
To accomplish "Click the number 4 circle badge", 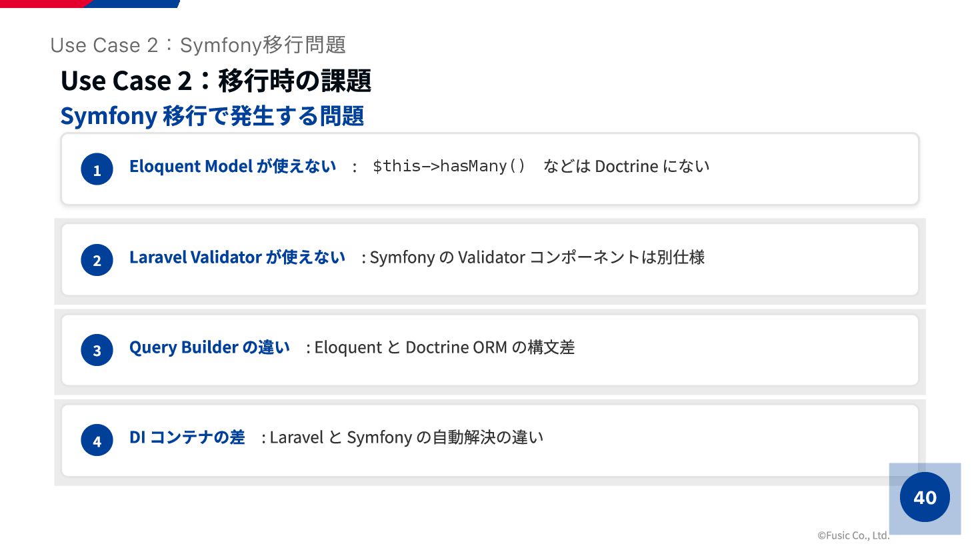I will tap(97, 441).
